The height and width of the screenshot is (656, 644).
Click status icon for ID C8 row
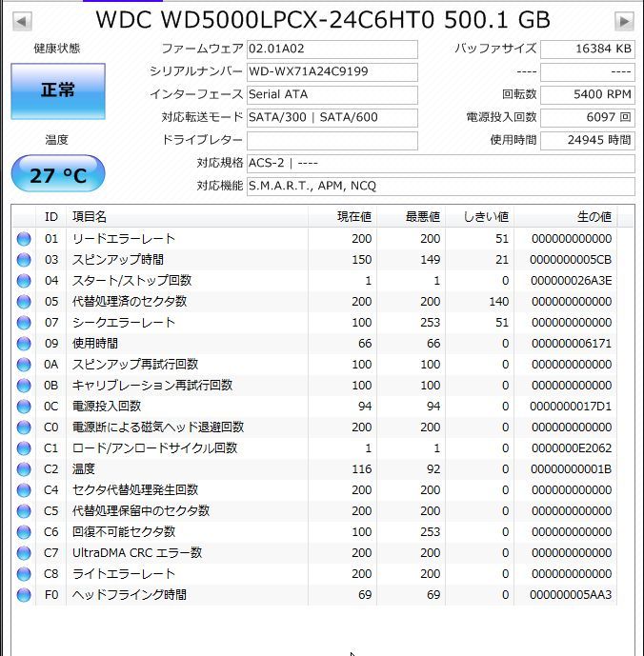(x=24, y=573)
